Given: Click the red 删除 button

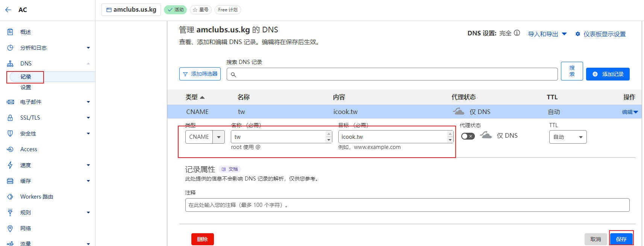Looking at the screenshot, I should click(202, 239).
